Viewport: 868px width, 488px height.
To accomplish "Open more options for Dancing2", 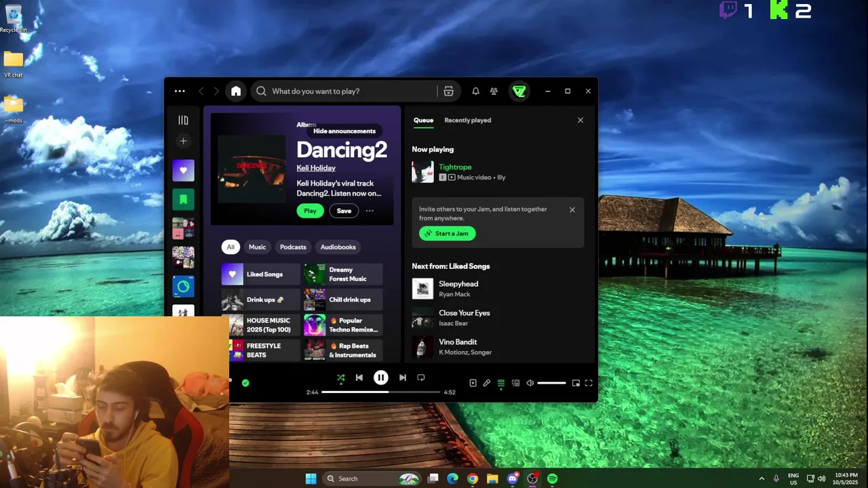I will pyautogui.click(x=370, y=211).
